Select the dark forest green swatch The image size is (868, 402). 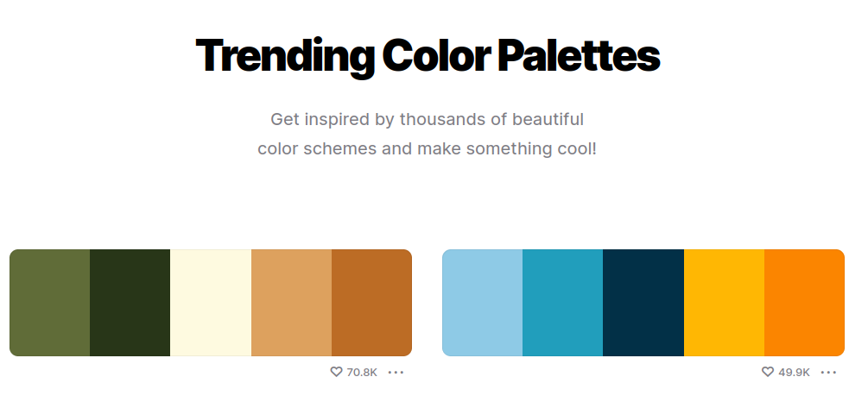pos(130,303)
